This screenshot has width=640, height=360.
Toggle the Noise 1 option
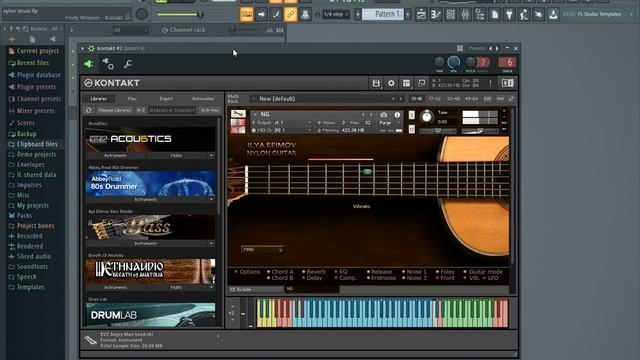414,271
